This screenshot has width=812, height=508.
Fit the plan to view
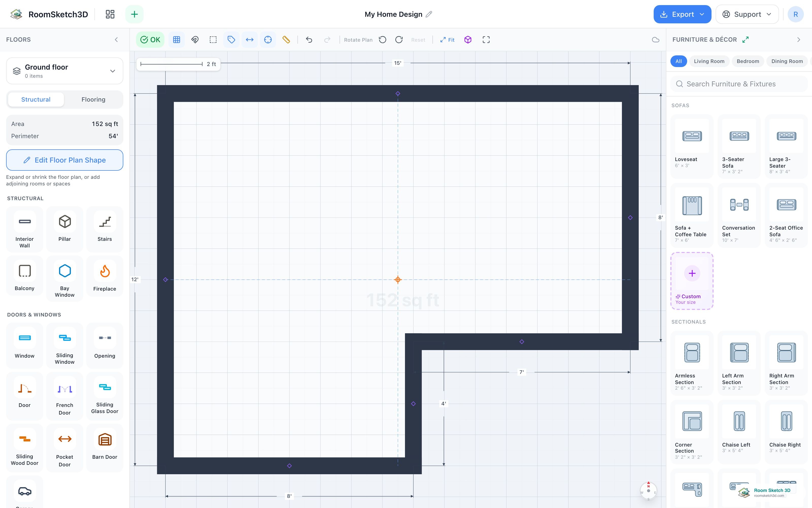pos(447,40)
